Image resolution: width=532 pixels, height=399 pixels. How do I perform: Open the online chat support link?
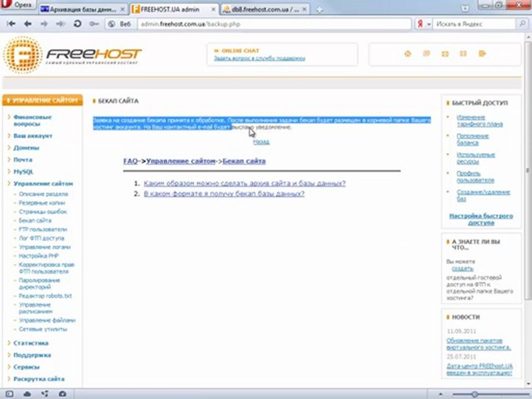tap(259, 58)
